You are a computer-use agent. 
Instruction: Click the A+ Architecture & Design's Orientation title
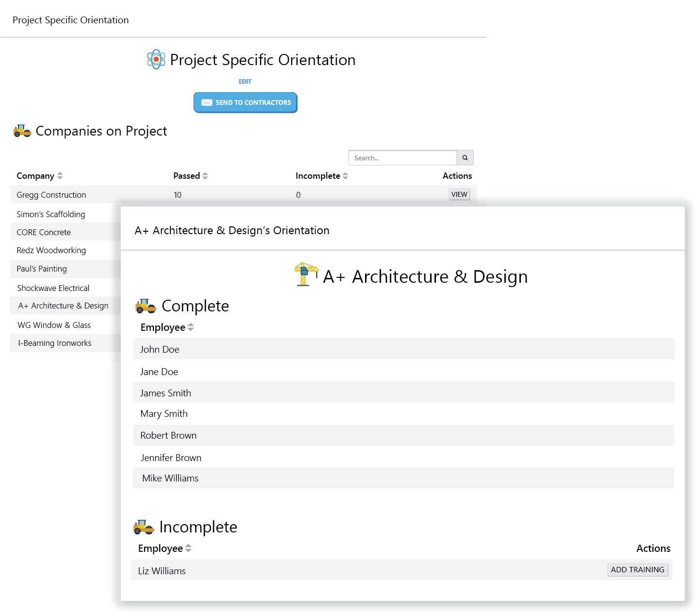[232, 230]
